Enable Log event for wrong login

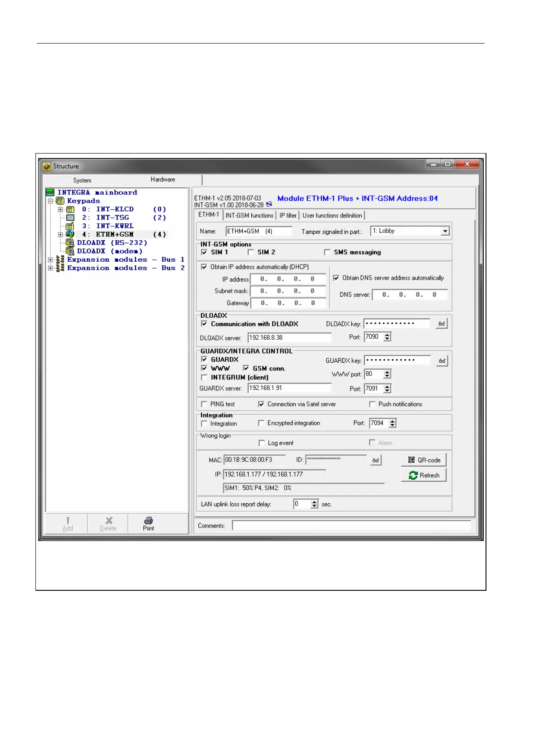pos(262,443)
